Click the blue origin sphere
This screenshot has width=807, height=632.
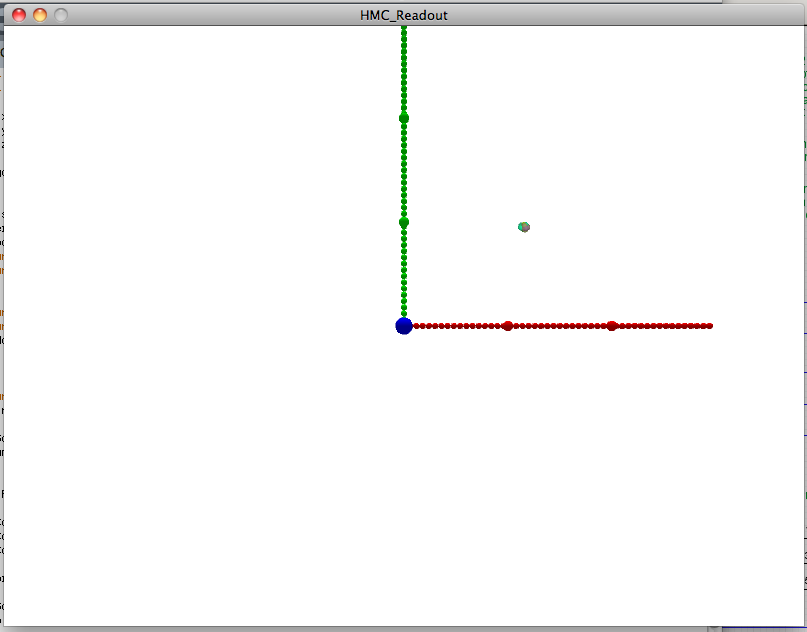click(404, 325)
